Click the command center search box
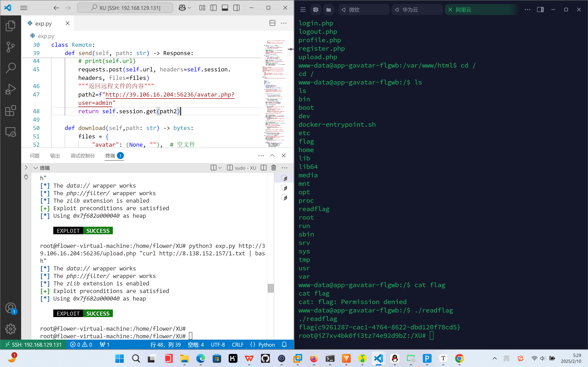588x367 pixels. [125, 8]
